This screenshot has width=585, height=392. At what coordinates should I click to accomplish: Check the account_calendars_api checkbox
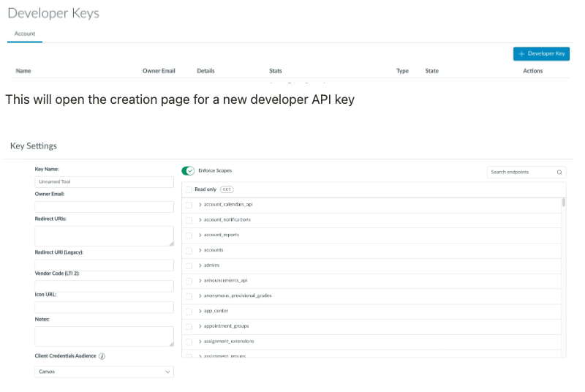pyautogui.click(x=189, y=205)
